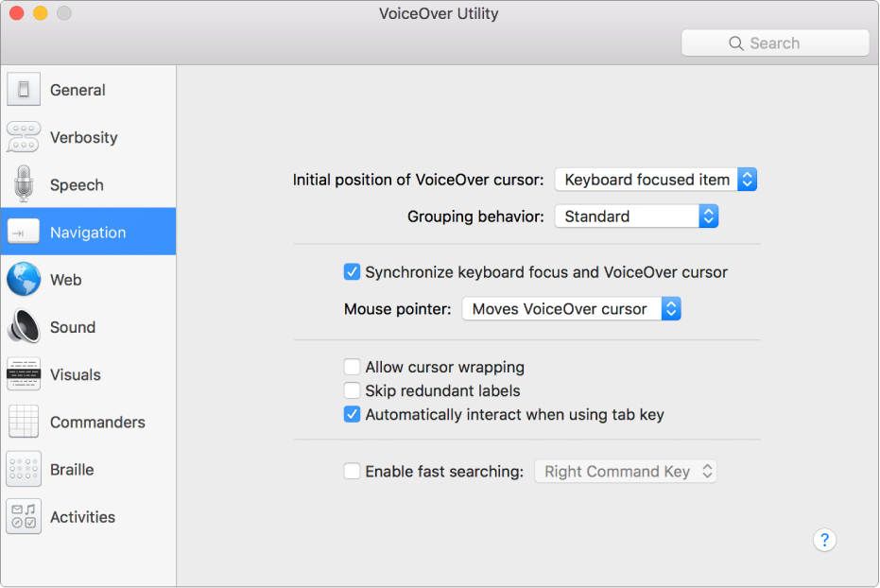Click the Commanders grid icon
880x588 pixels.
coord(24,422)
